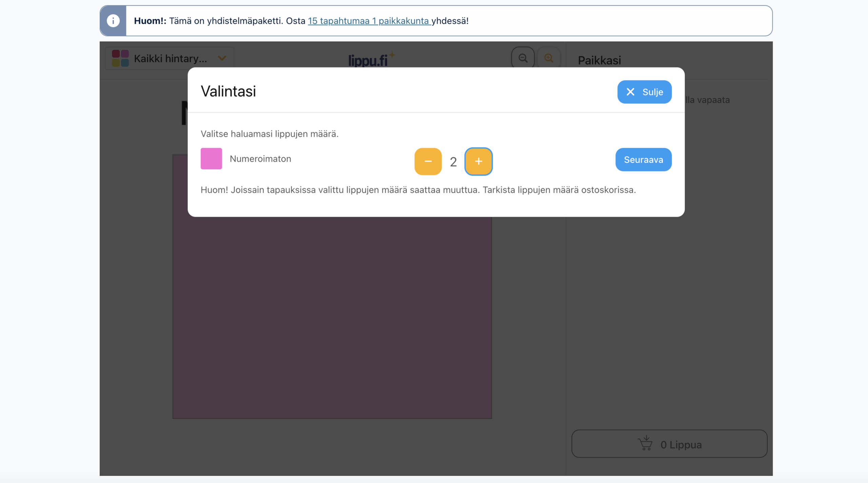The image size is (868, 483).
Task: Click the plus button to add ticket
Action: (x=478, y=161)
